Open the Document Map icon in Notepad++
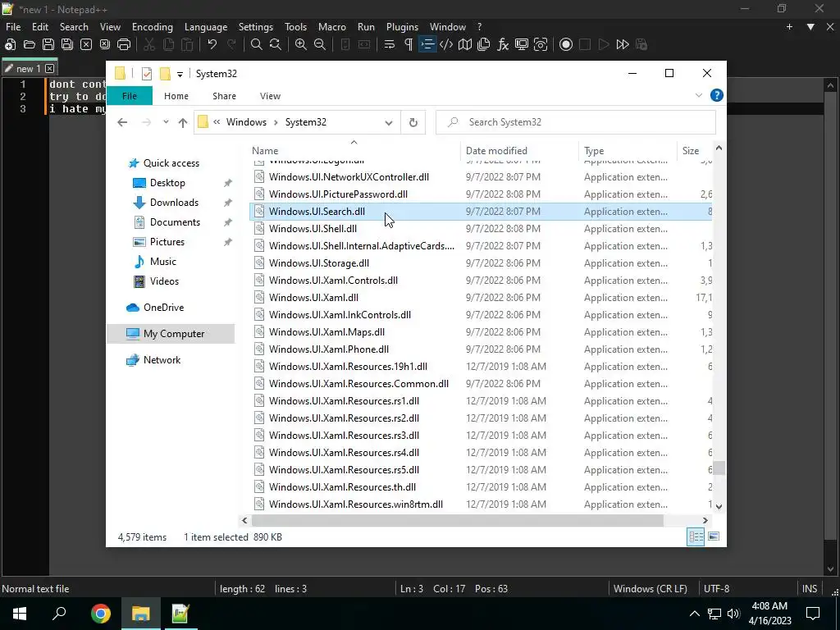This screenshot has height=630, width=840. 465,44
